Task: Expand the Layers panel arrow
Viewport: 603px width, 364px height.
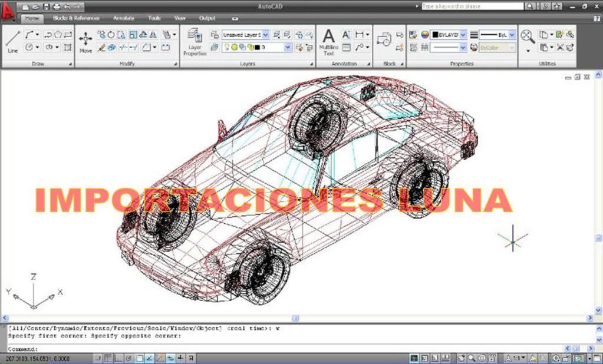Action: coord(312,64)
